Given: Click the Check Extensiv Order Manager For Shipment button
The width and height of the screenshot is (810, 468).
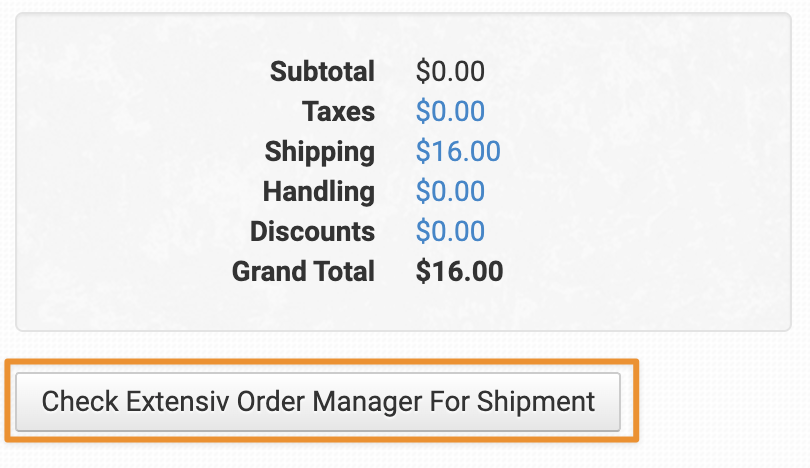Looking at the screenshot, I should tap(318, 402).
